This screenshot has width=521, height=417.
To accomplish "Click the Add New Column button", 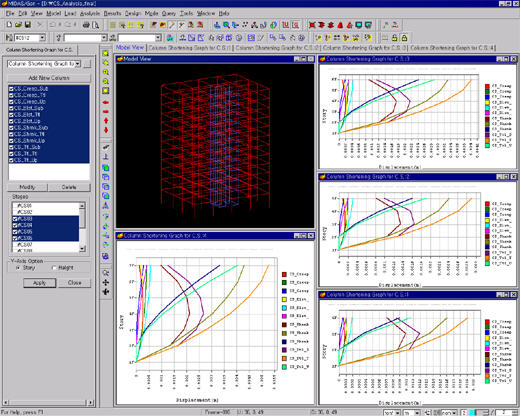I will (49, 78).
